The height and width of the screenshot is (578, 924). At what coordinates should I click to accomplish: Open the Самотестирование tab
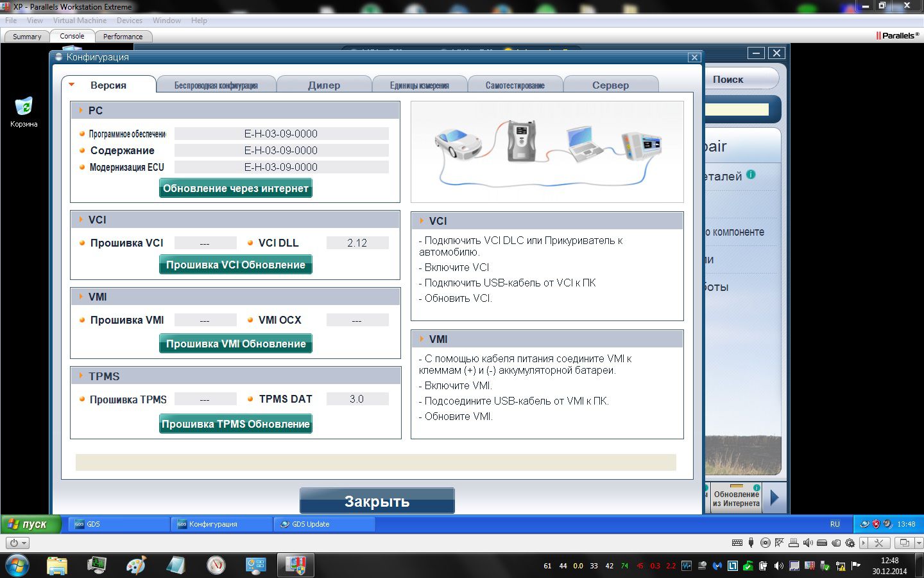pyautogui.click(x=515, y=85)
